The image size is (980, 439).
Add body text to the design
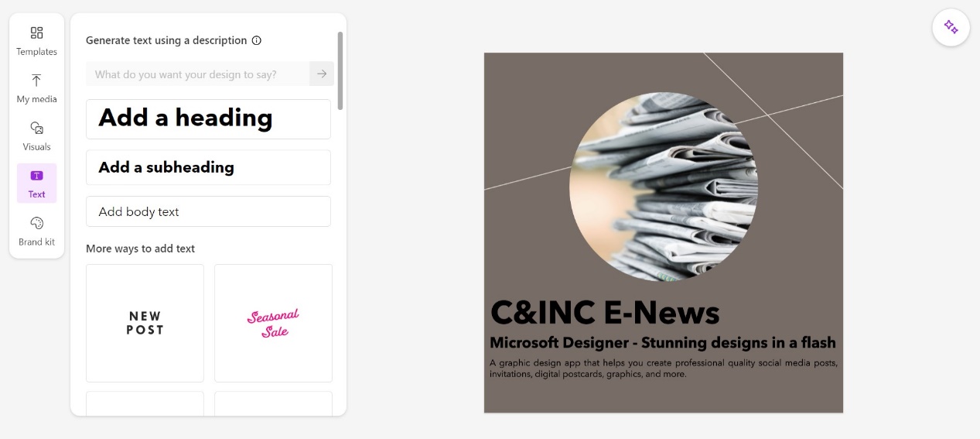point(208,211)
